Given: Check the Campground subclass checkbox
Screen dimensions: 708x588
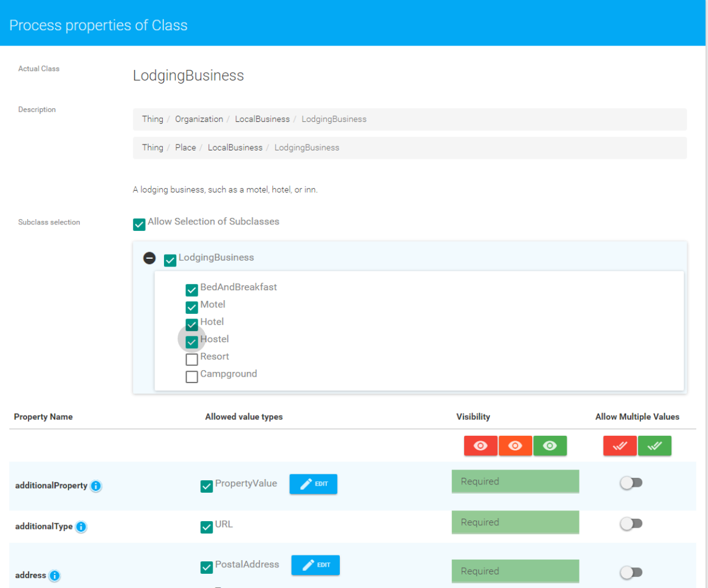Looking at the screenshot, I should pos(192,377).
